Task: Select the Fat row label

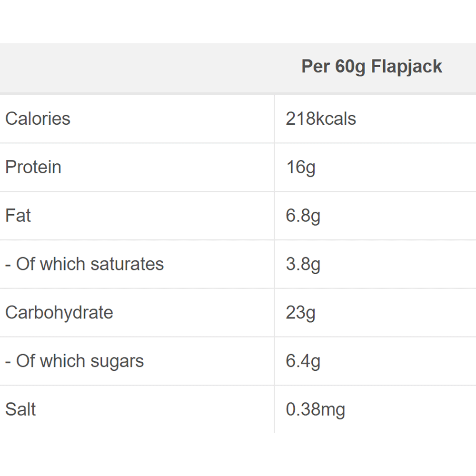Action: [x=18, y=216]
